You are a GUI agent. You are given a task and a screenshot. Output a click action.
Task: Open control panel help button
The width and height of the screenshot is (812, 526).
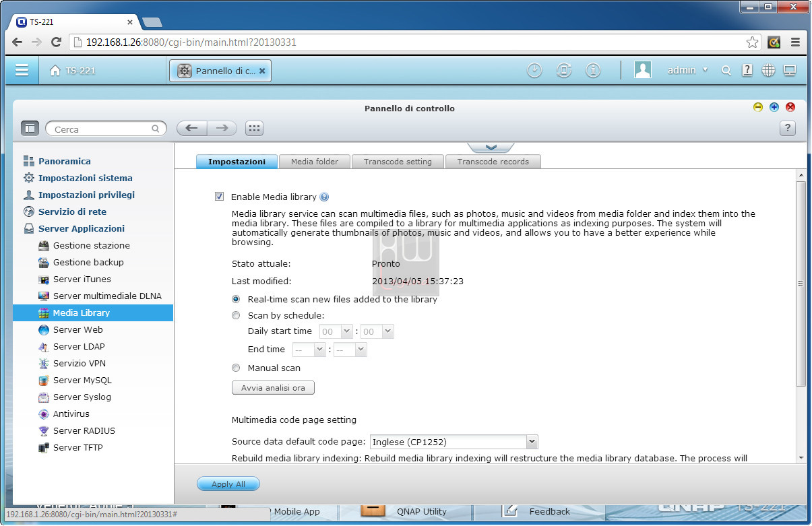[788, 128]
